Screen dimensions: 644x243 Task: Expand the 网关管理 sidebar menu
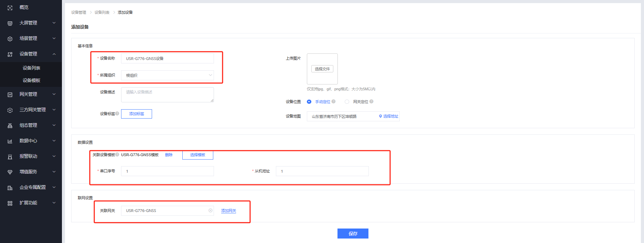click(54, 94)
